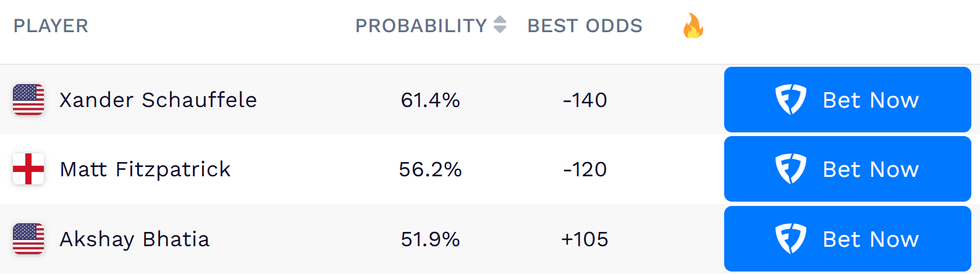Click the PLAYER column header
The height and width of the screenshot is (274, 980).
point(51,26)
